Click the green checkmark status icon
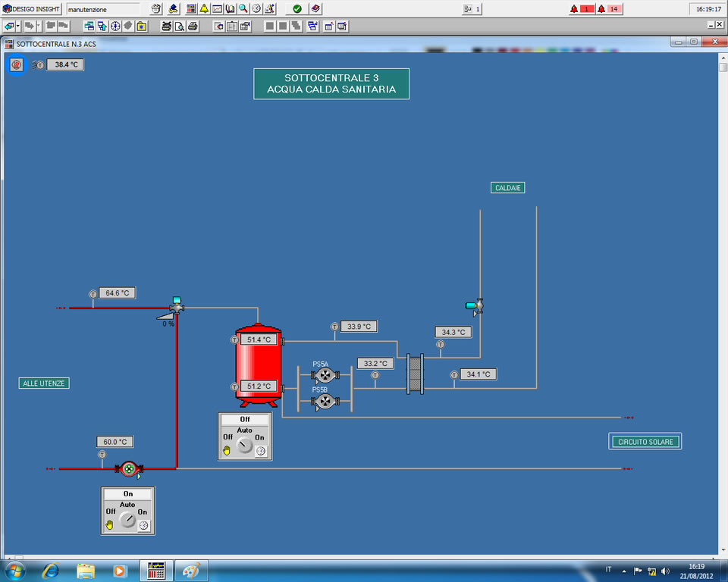728x582 pixels. [x=297, y=9]
